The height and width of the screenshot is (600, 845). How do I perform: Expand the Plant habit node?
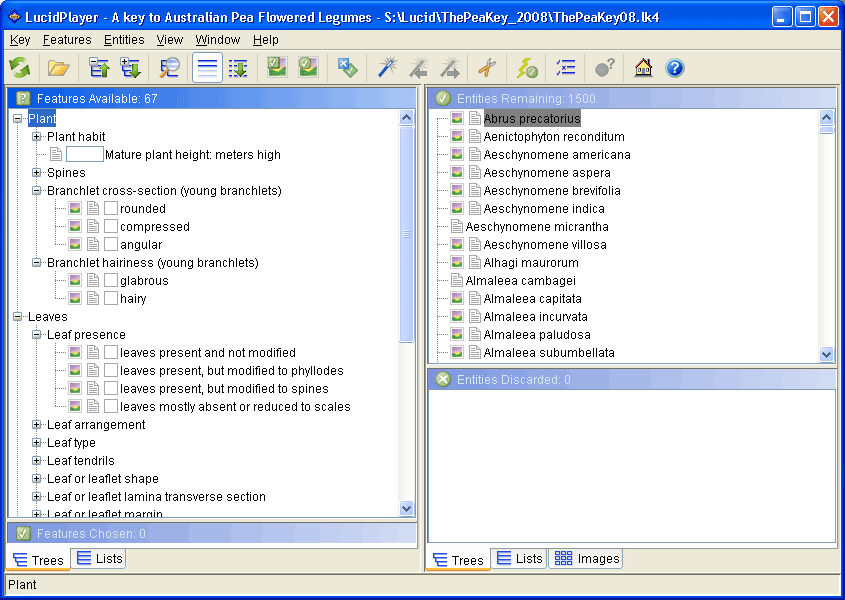coord(37,137)
